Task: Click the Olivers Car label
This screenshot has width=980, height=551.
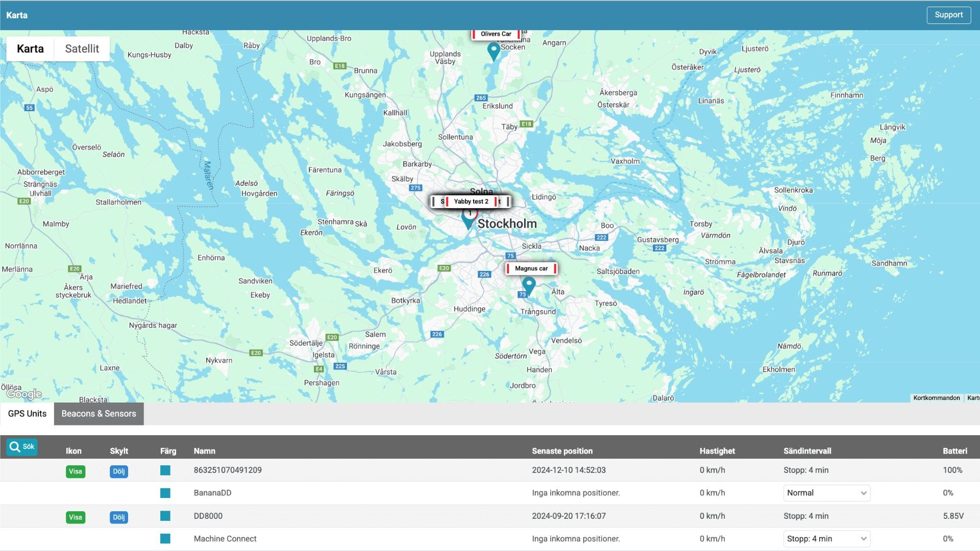Action: [496, 34]
